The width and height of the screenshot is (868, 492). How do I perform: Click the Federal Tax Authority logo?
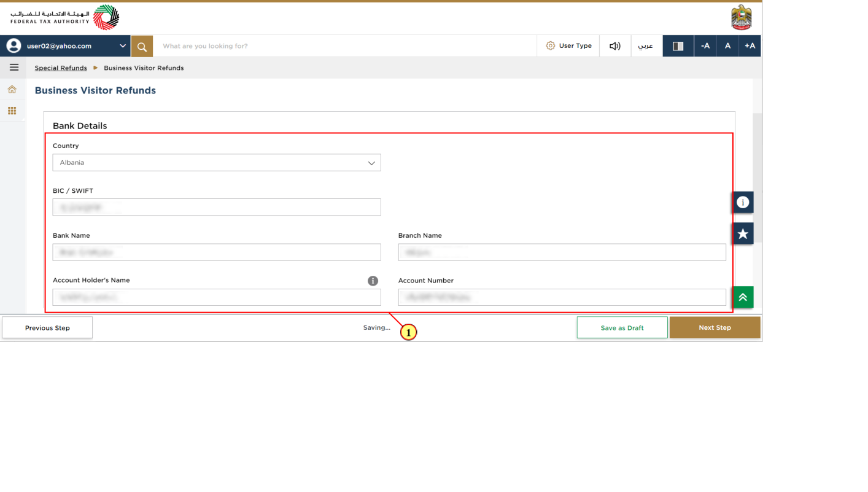(65, 18)
